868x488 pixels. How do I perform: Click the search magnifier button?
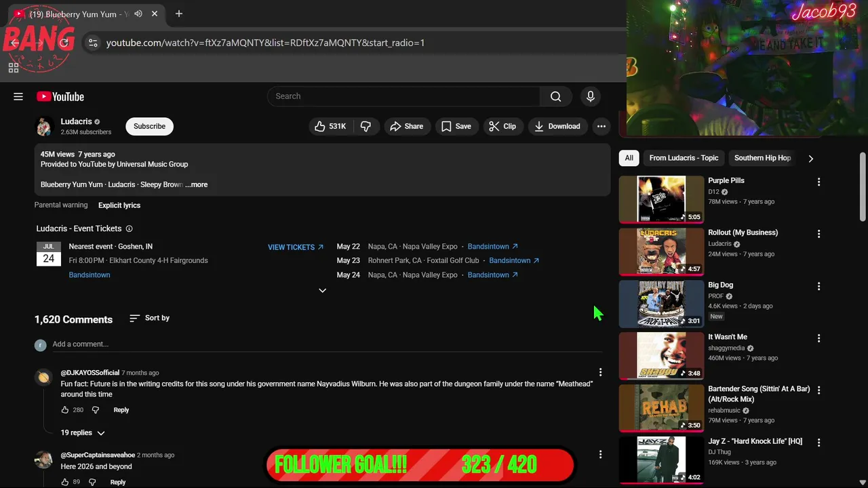click(x=556, y=96)
